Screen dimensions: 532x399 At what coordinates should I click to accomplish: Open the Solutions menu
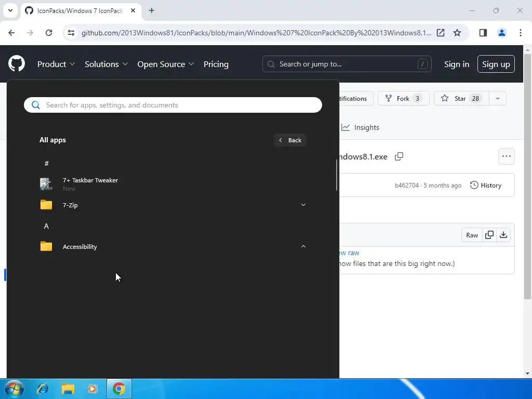(x=106, y=64)
